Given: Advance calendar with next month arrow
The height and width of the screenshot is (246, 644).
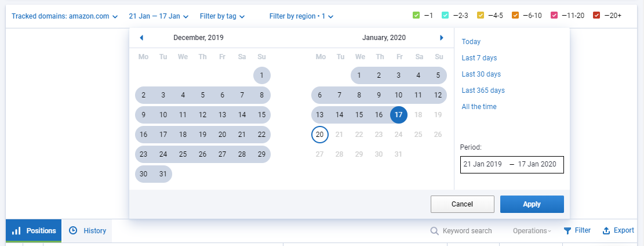Looking at the screenshot, I should pos(442,38).
